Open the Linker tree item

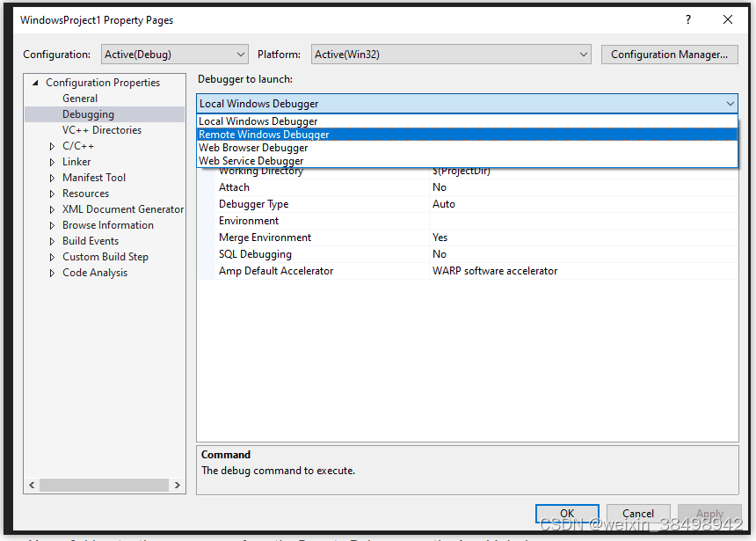76,162
